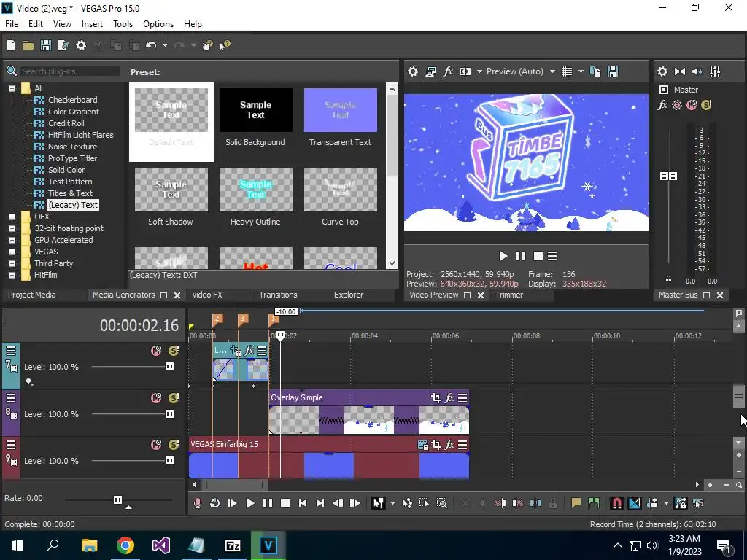This screenshot has height=560, width=747.
Task: Mute track 9 video
Action: (x=156, y=445)
